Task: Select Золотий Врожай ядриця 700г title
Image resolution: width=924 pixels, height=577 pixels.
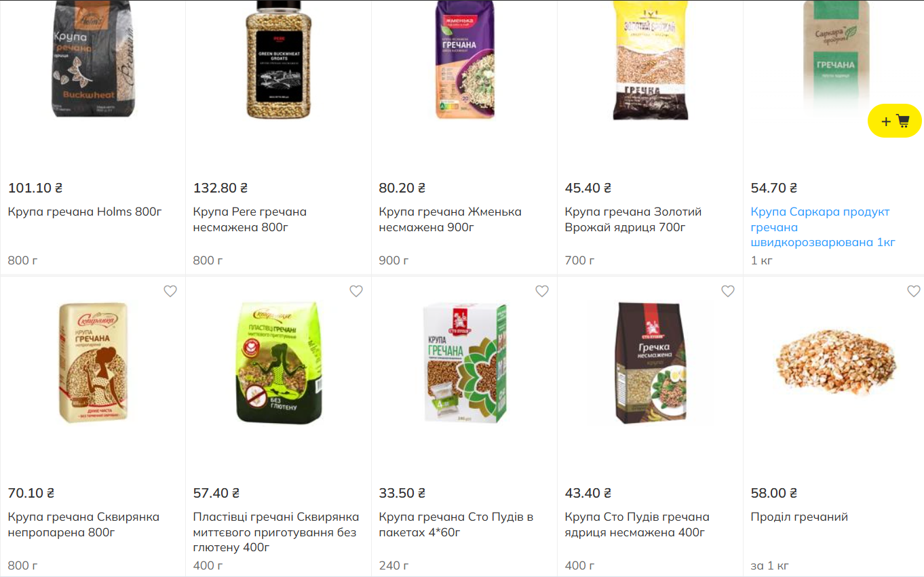Action: 633,219
